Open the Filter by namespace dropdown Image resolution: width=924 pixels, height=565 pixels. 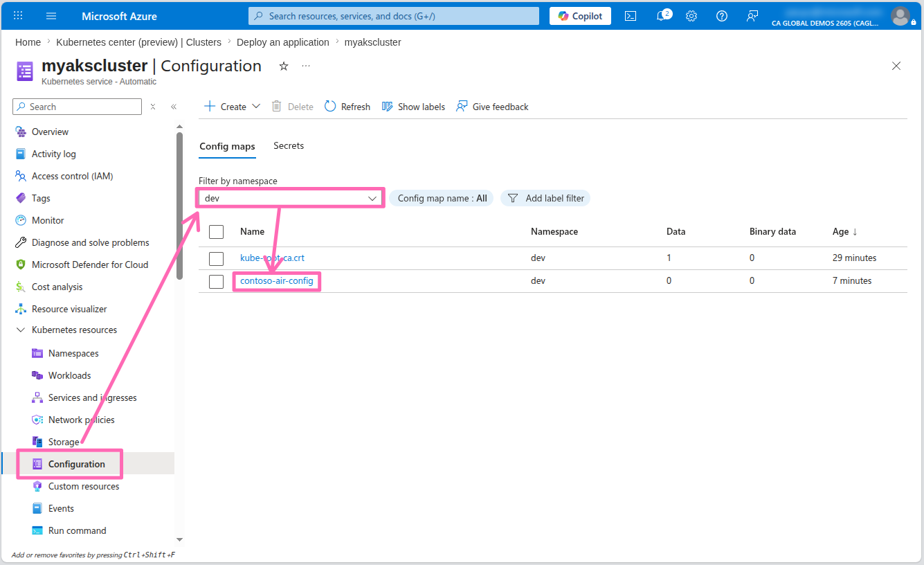click(x=290, y=198)
